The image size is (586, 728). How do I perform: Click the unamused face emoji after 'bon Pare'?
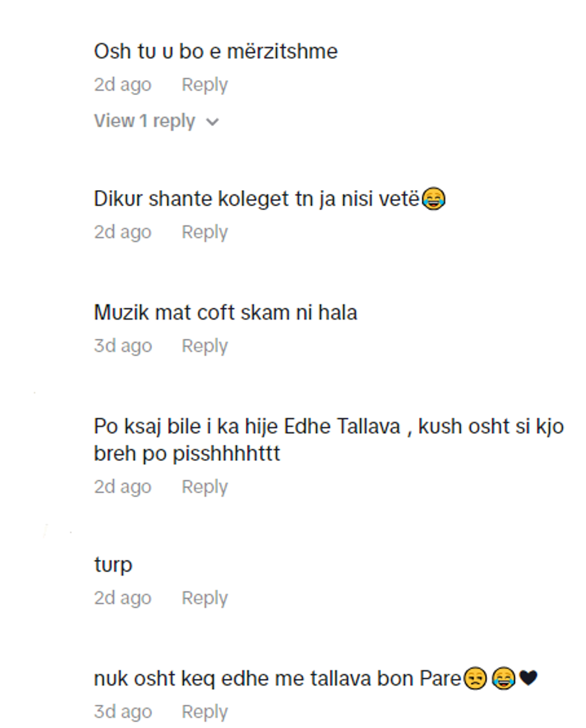[x=475, y=678]
